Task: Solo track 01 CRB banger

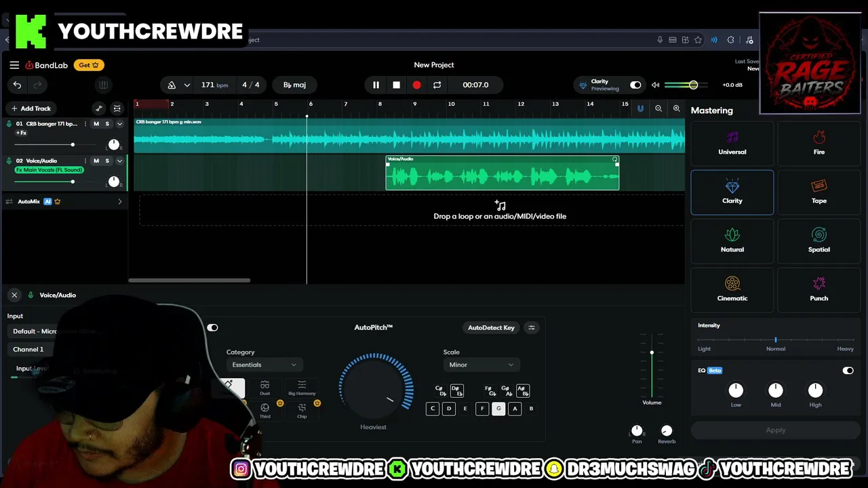Action: coord(106,124)
